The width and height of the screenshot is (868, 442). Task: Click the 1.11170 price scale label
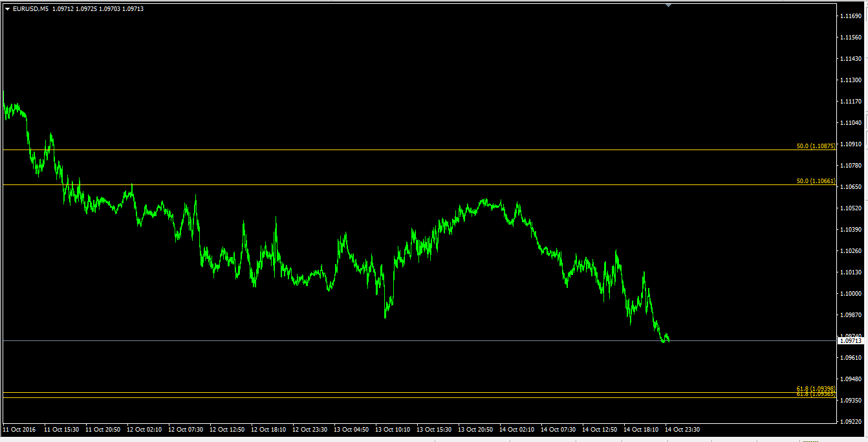pyautogui.click(x=850, y=101)
